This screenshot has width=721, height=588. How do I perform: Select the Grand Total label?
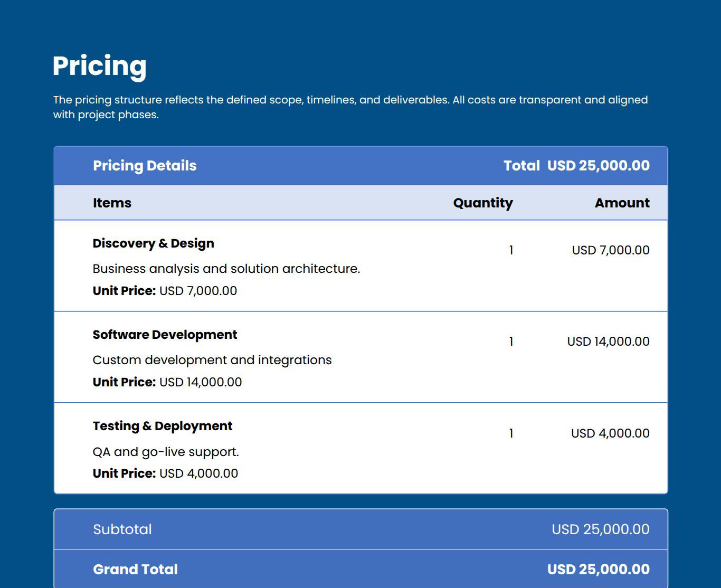135,569
